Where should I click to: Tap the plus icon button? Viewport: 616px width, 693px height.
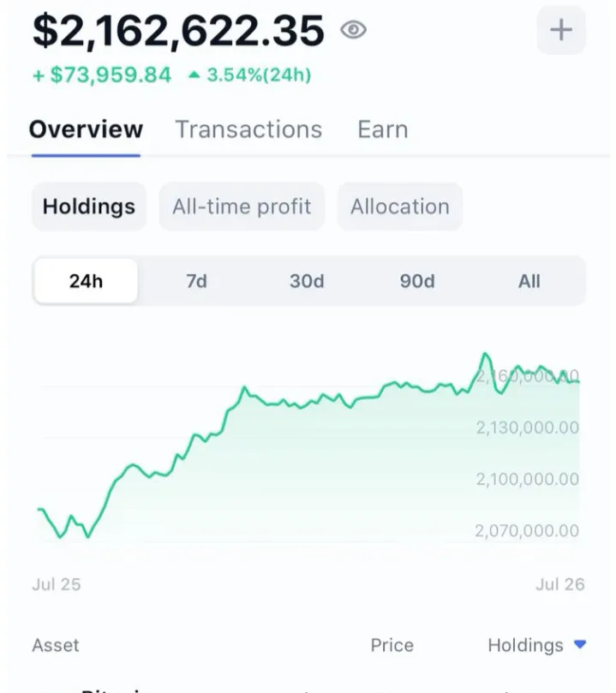click(x=561, y=31)
